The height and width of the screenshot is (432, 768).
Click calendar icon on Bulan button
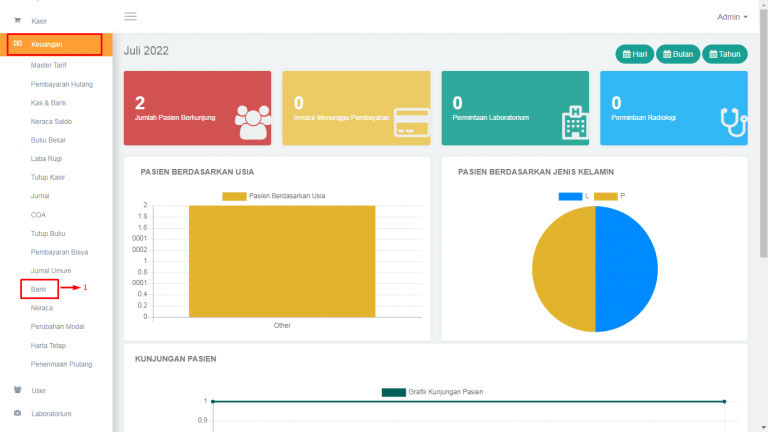click(667, 54)
